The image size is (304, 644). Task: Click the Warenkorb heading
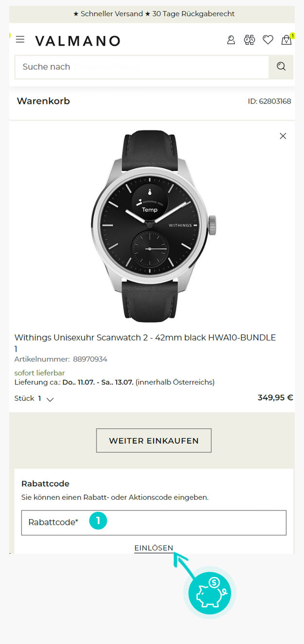point(43,101)
